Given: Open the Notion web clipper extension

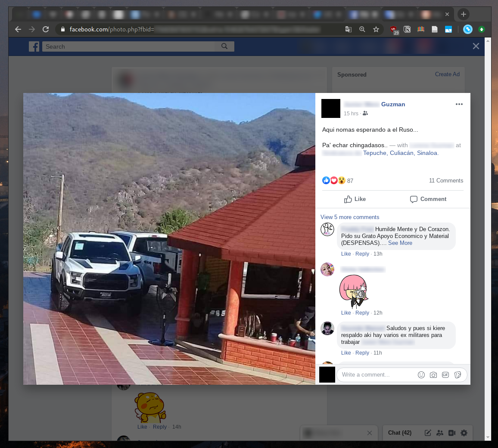Looking at the screenshot, I should (x=407, y=30).
